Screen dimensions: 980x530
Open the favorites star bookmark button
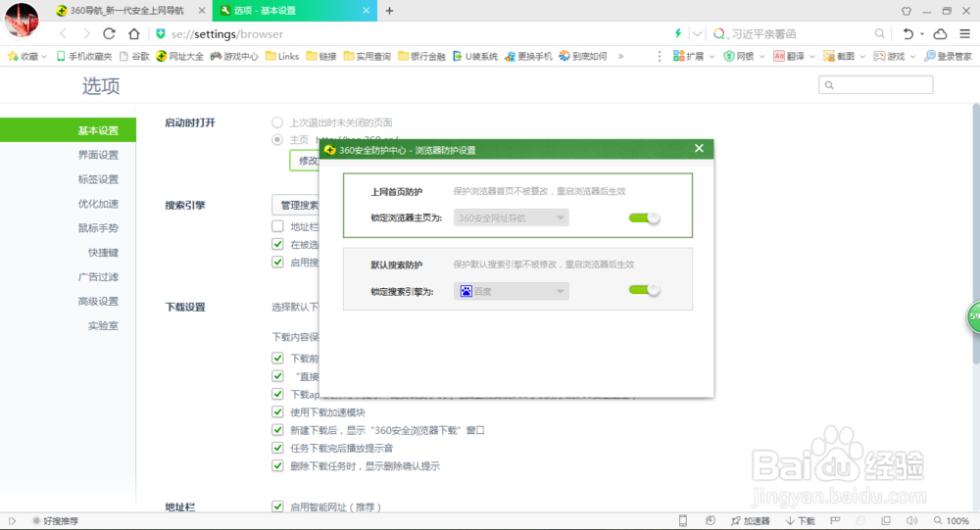pyautogui.click(x=26, y=56)
